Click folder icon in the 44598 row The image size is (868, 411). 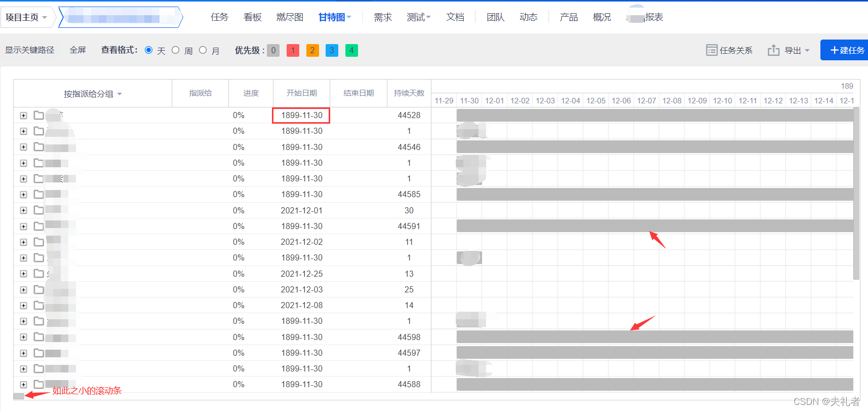(x=39, y=337)
